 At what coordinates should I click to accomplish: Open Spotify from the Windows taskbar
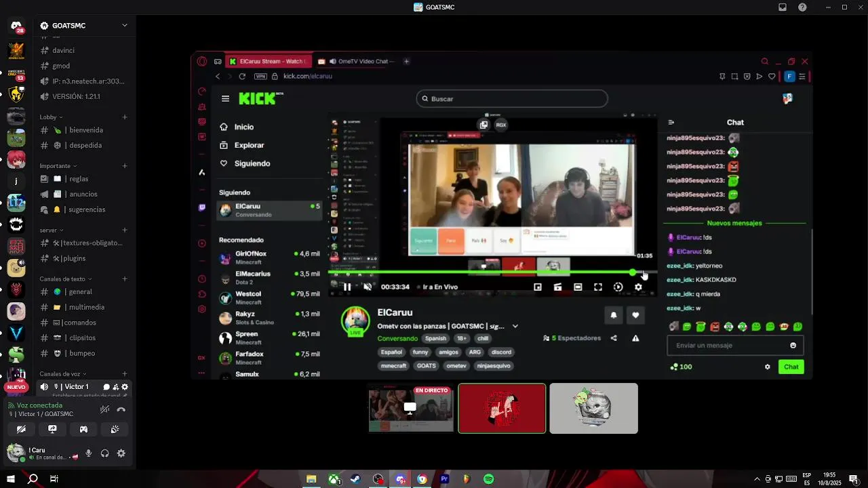pos(489,479)
